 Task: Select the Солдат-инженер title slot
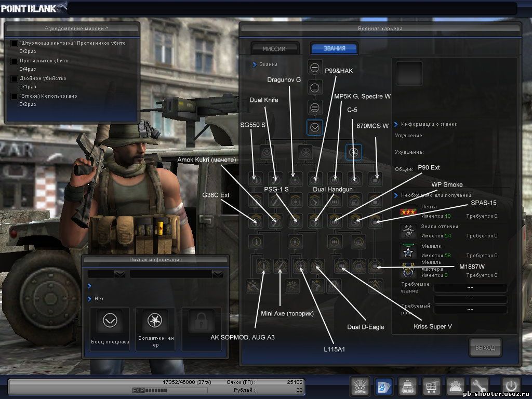[x=155, y=328]
